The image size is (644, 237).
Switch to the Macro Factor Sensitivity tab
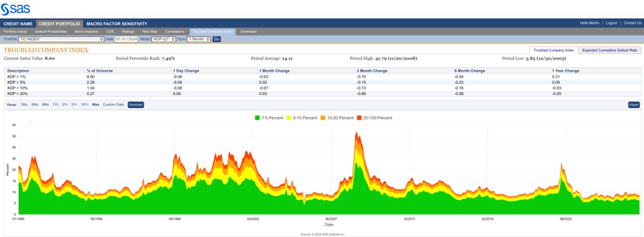pos(117,24)
